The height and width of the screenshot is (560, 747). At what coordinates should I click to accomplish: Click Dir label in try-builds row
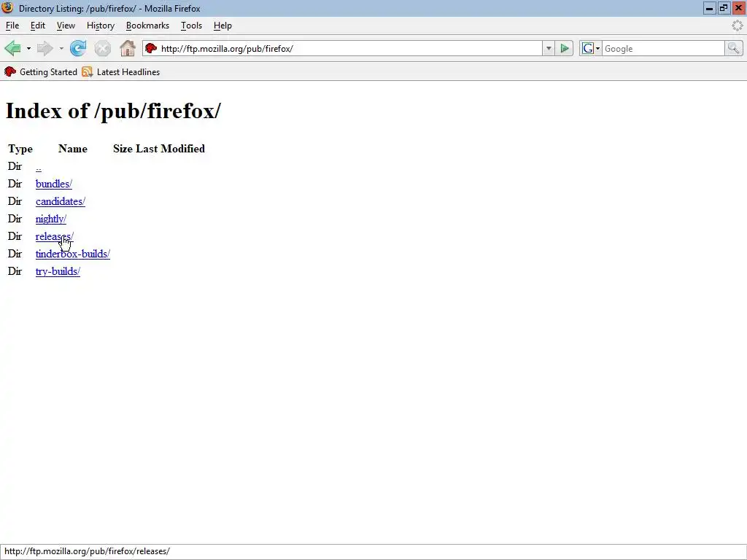click(x=15, y=271)
